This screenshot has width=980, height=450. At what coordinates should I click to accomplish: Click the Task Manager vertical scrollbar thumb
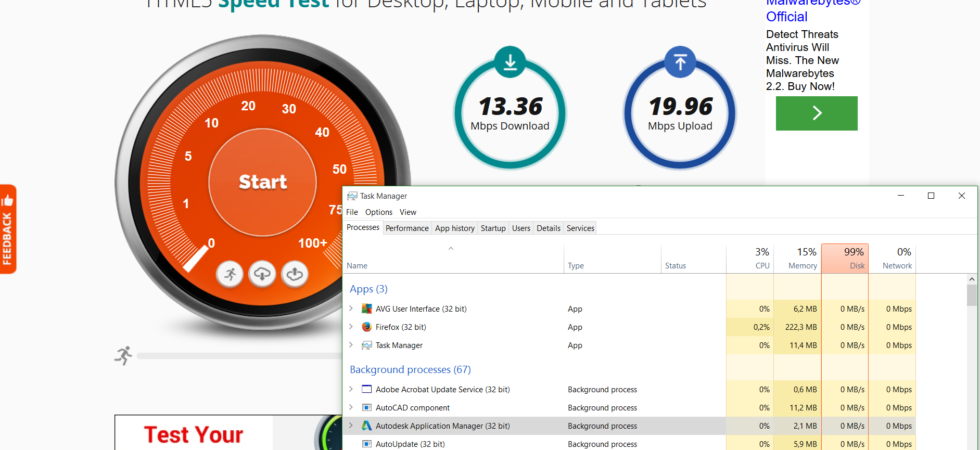972,295
